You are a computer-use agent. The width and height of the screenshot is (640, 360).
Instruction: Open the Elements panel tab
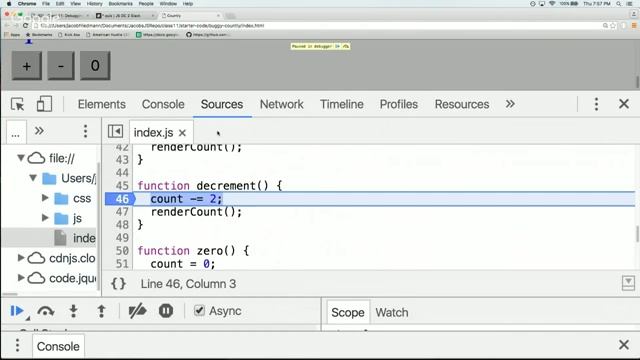coord(102,104)
